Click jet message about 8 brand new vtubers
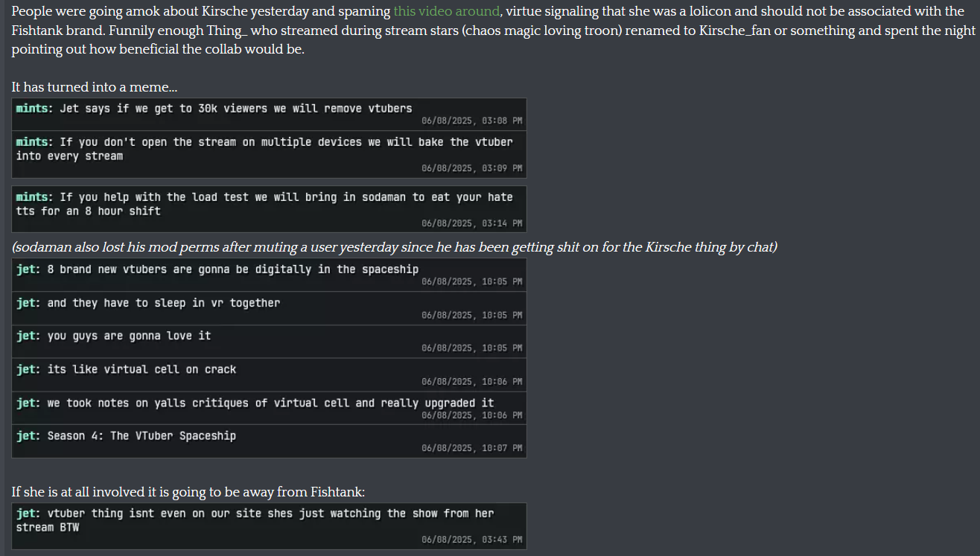The image size is (980, 556). [x=269, y=275]
